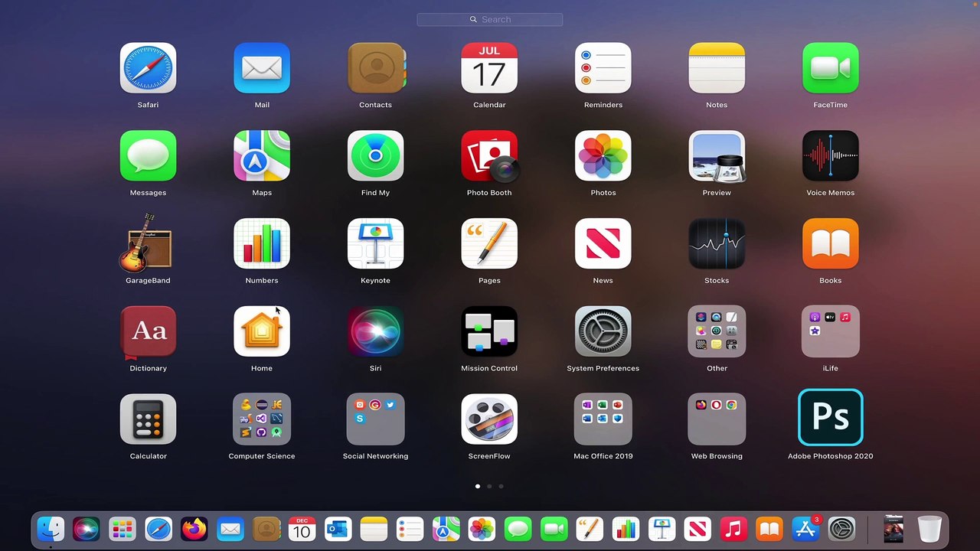Open Voice Memos
The image size is (980, 551).
[x=831, y=156]
